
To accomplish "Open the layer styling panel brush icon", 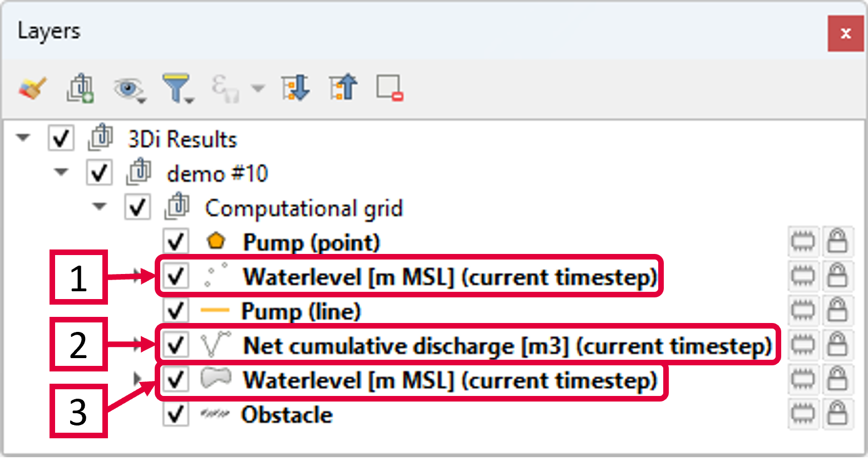I will [33, 88].
